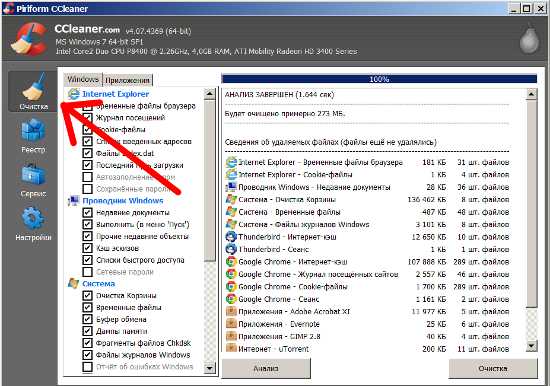
Task: Click up arrow of results scrollbar
Action: coord(531,94)
